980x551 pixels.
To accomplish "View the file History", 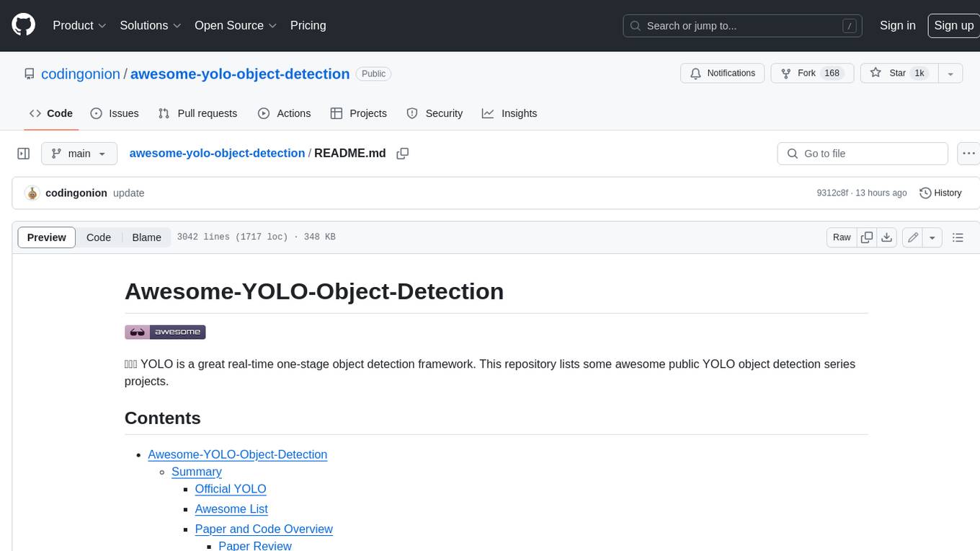I will [940, 193].
